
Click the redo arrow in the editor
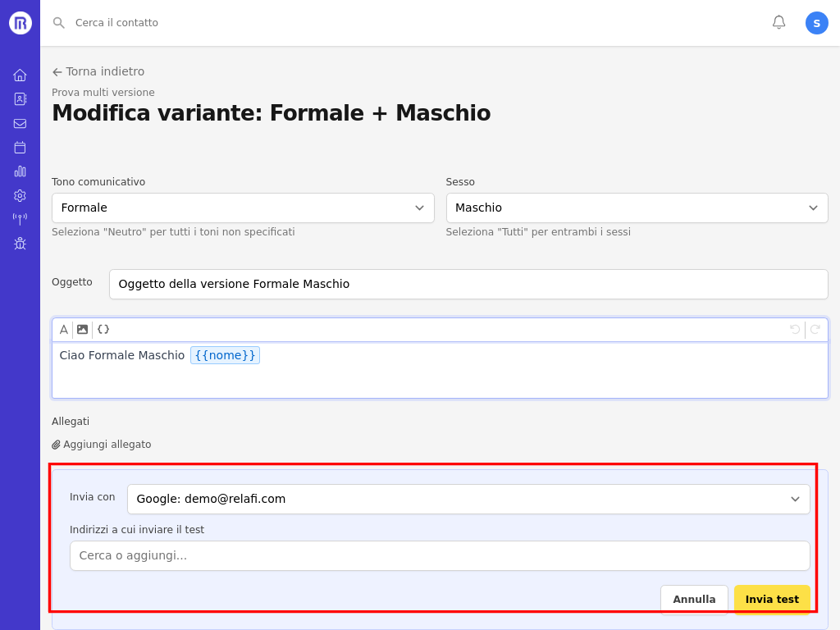[815, 329]
